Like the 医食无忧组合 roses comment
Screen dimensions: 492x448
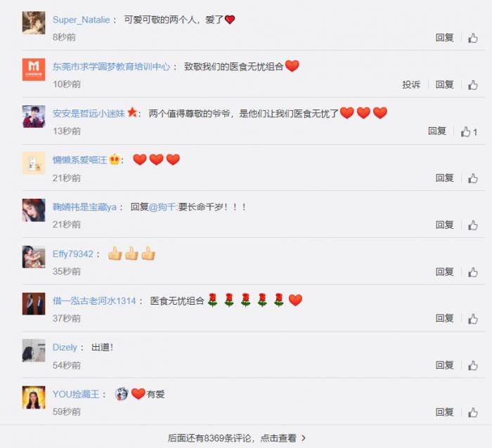(473, 319)
